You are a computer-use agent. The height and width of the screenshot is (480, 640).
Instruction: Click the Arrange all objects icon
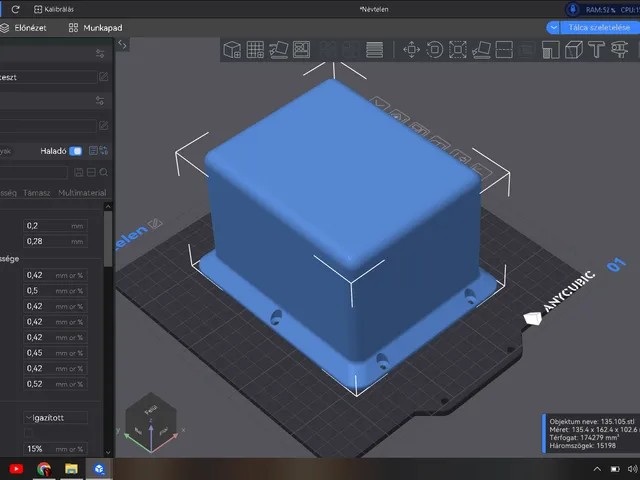point(301,50)
